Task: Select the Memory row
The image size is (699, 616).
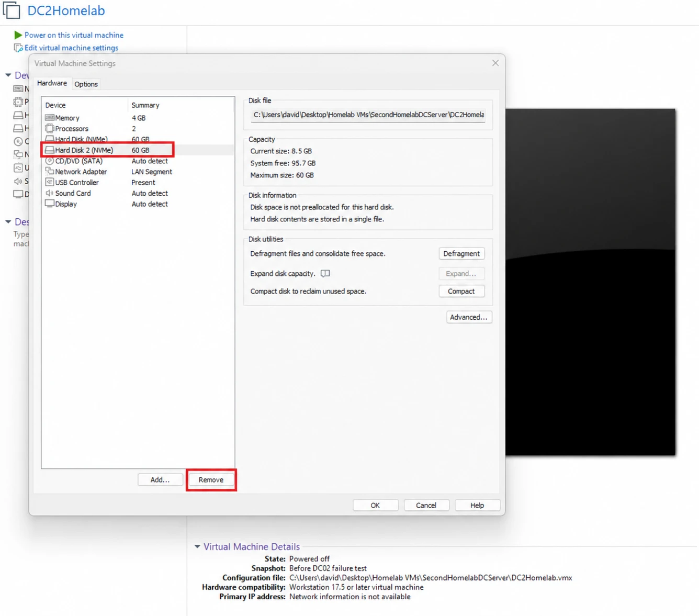Action: tap(138, 118)
